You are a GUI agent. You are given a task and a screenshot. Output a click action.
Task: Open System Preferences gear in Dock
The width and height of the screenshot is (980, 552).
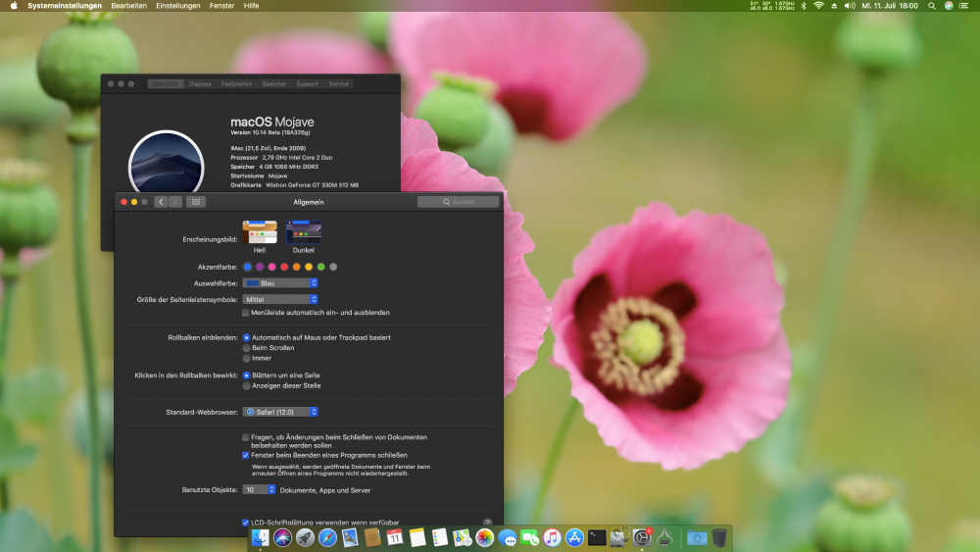pos(642,537)
